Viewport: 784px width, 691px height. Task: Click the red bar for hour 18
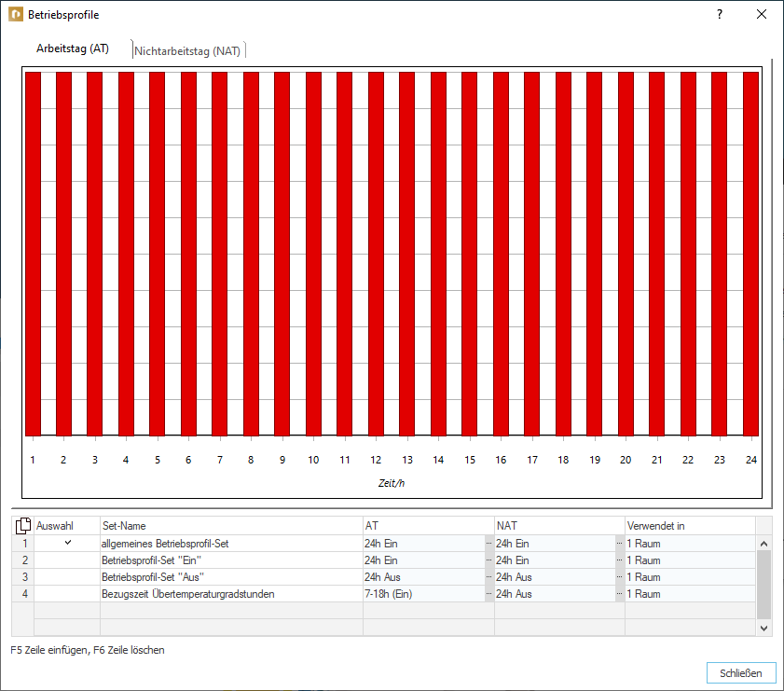[x=563, y=254]
